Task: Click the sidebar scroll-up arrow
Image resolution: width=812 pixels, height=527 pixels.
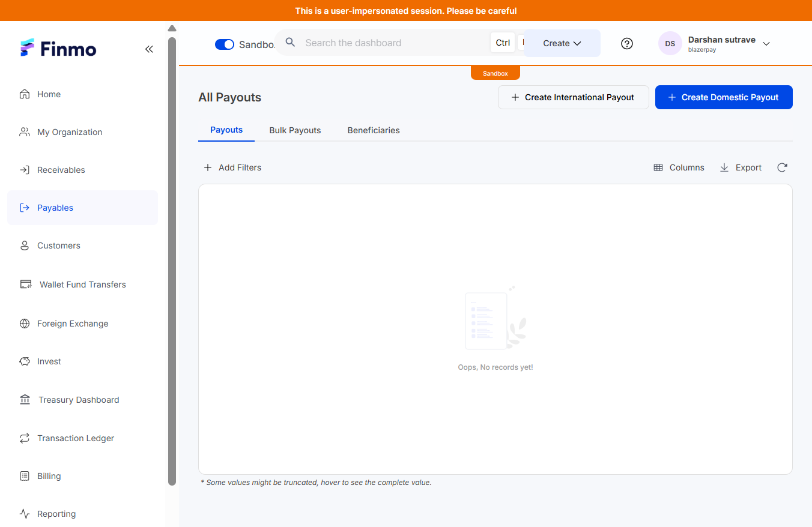Action: (172, 28)
